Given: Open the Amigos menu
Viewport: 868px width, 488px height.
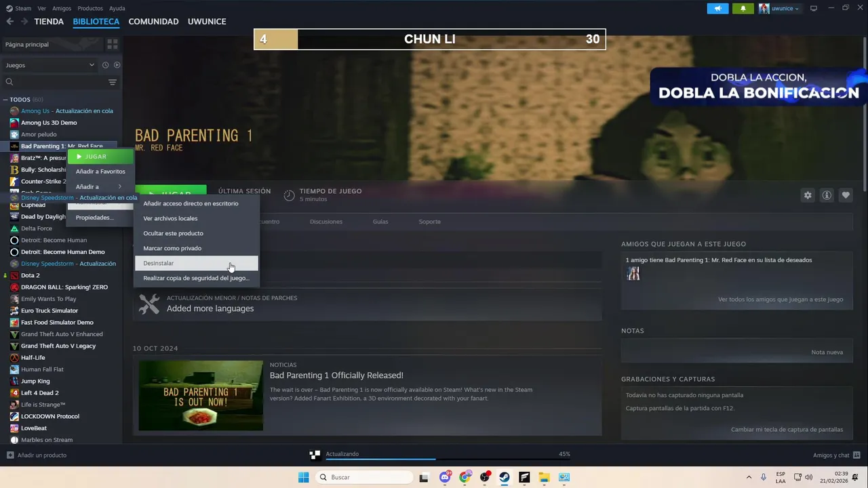Looking at the screenshot, I should point(62,8).
